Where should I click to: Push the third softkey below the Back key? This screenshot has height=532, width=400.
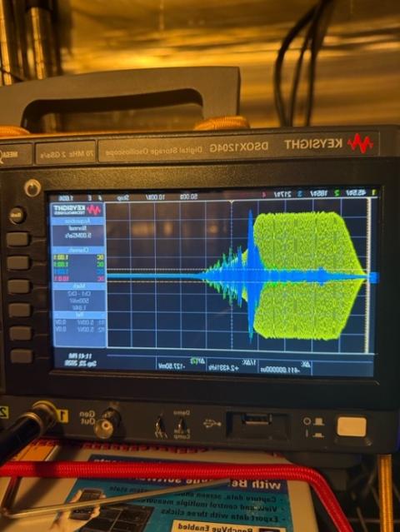19,286
